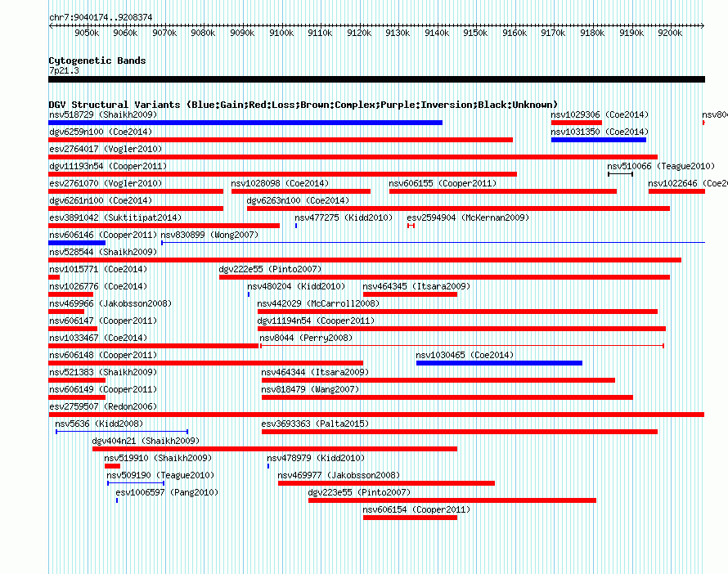Click chr7:9040174..9208374 coordinate label

(101, 17)
